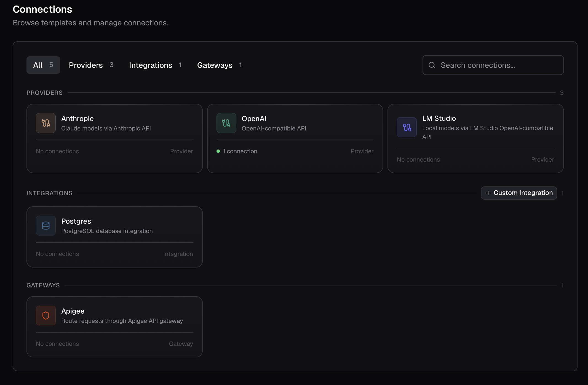Switch to the Providers tab
This screenshot has height=385, width=588.
point(91,65)
